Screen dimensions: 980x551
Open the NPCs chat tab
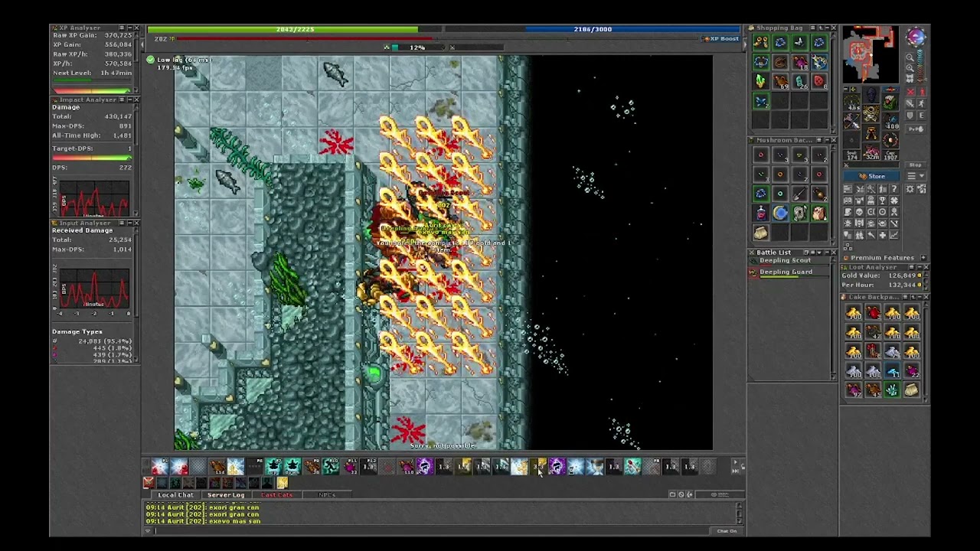(x=327, y=495)
